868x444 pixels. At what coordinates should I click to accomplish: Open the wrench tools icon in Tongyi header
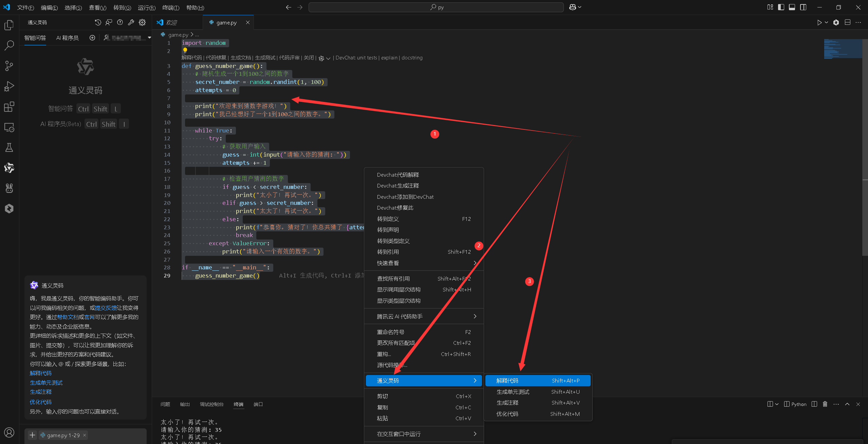click(x=131, y=22)
